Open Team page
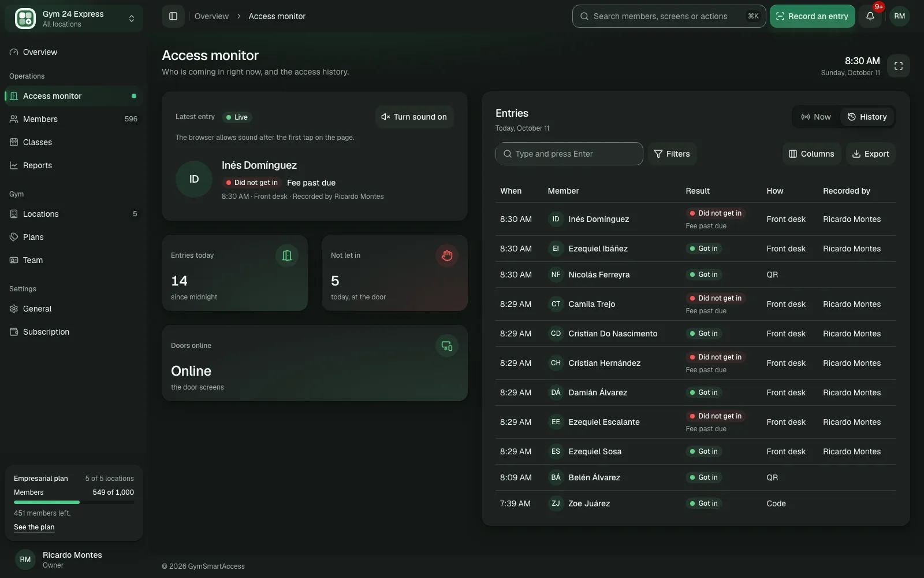This screenshot has width=924, height=578. tap(74, 260)
